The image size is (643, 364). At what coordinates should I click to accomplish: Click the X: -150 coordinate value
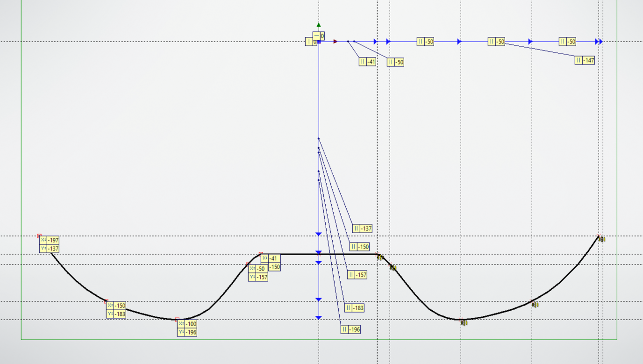120,306
